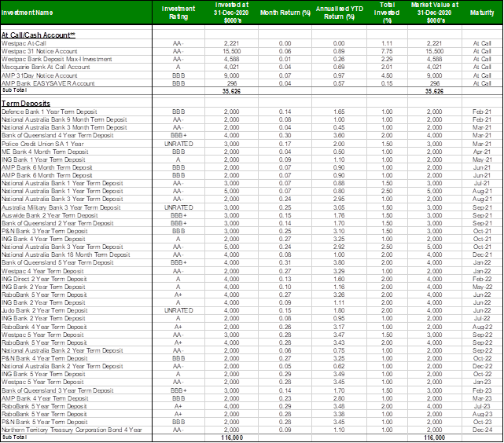Click the UNRATED rating in Judo Bank row
This screenshot has width=504, height=443.
click(178, 310)
